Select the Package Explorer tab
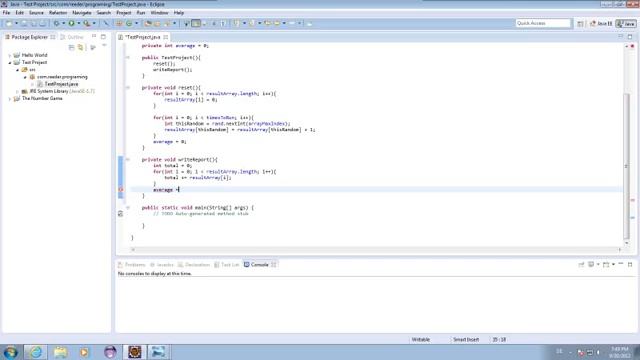Screen dimensions: 640x360 point(29,37)
